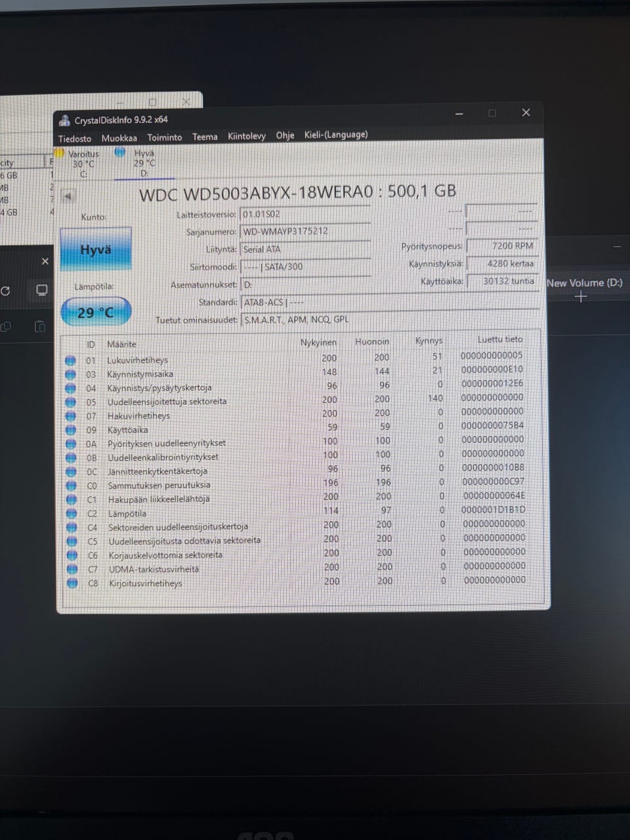Click the status dot for UDMA-tarkistusvirheitä
Screen dimensions: 630x840
(x=72, y=569)
